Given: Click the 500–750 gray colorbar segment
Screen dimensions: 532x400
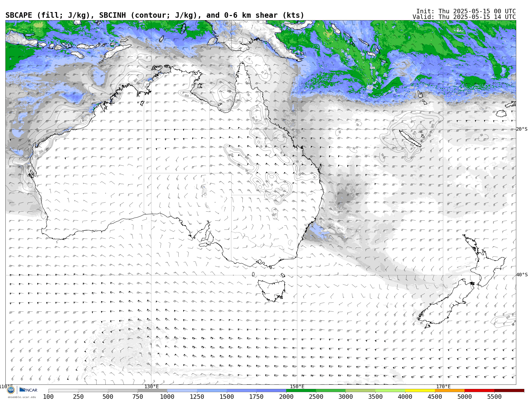Looking at the screenshot, I should (123, 391).
